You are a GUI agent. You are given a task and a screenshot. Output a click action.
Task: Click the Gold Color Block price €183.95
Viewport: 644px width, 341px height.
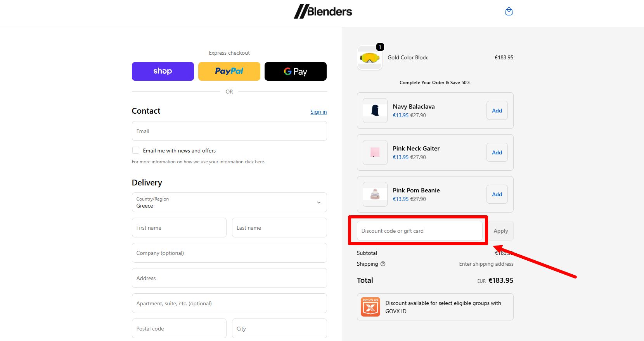point(504,57)
